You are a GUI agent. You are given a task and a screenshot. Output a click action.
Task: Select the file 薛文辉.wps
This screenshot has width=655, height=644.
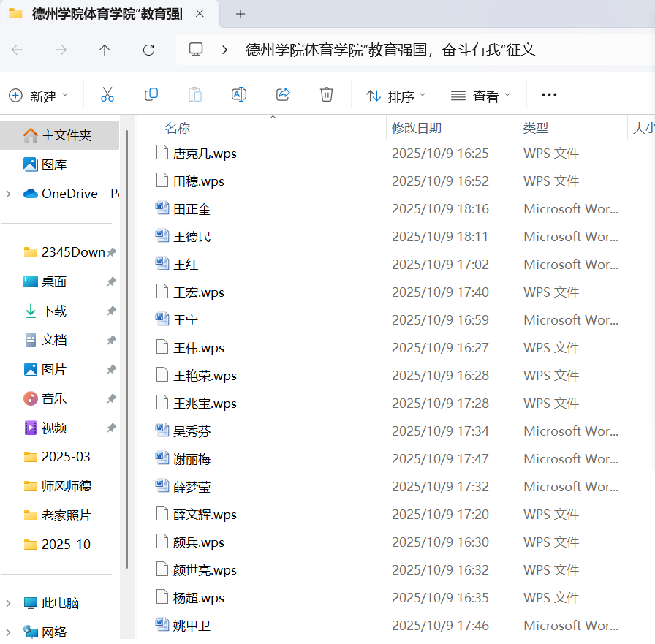click(x=205, y=515)
